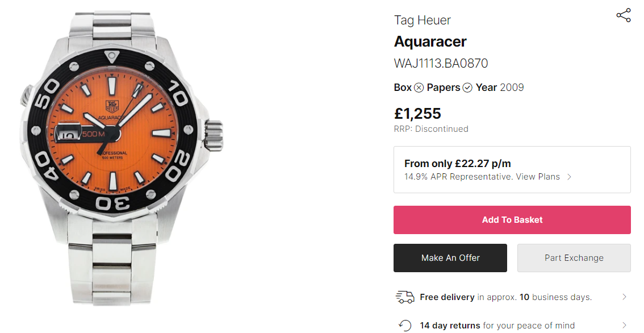Click the checkmark icon beside Papers
644x333 pixels.
point(467,88)
